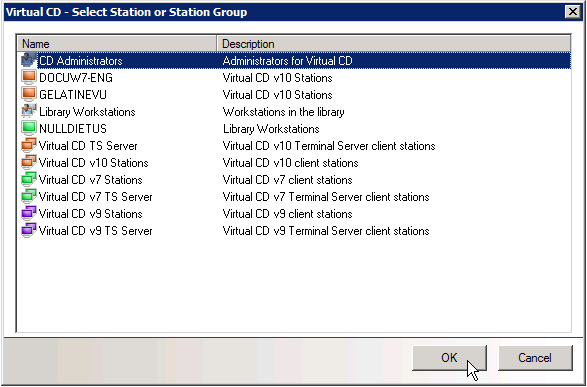Pick the 'Administrators for Virtual CD' description

[x=288, y=61]
